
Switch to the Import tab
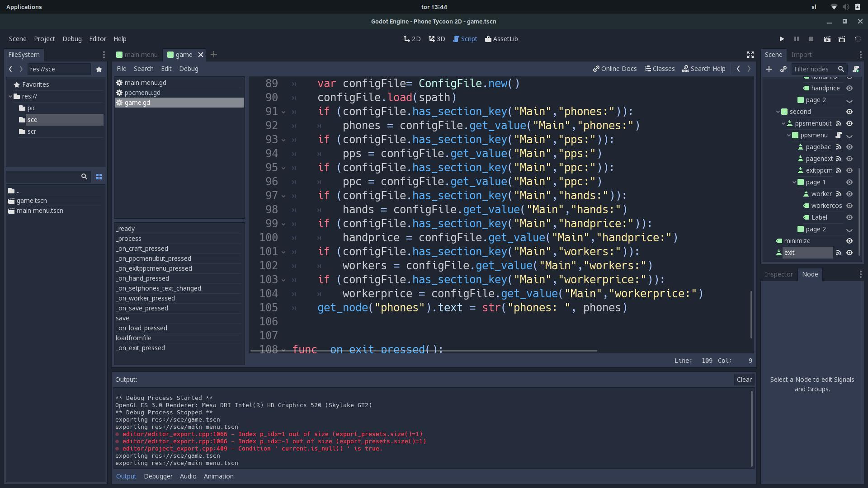801,55
